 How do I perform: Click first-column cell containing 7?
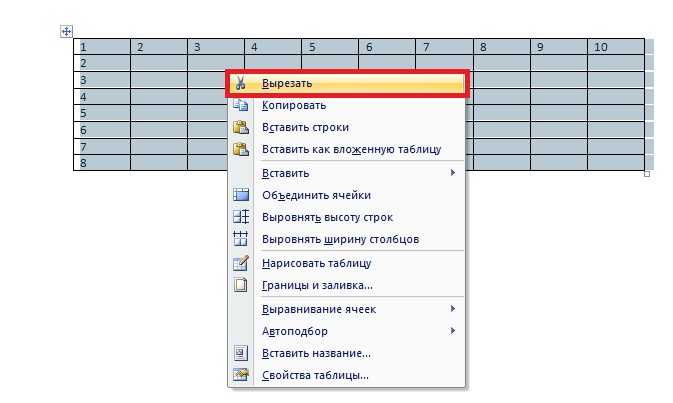pyautogui.click(x=102, y=147)
